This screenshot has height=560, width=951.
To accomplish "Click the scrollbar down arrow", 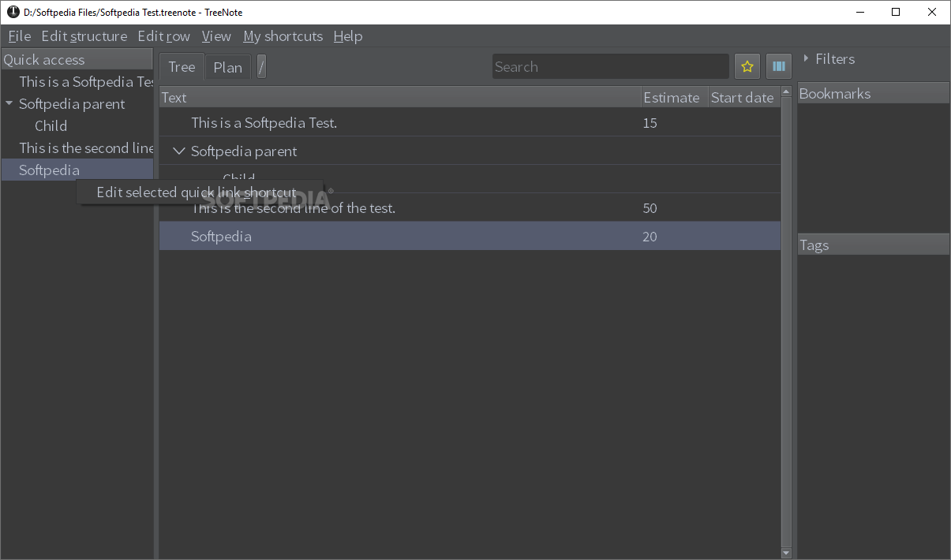I will click(786, 553).
